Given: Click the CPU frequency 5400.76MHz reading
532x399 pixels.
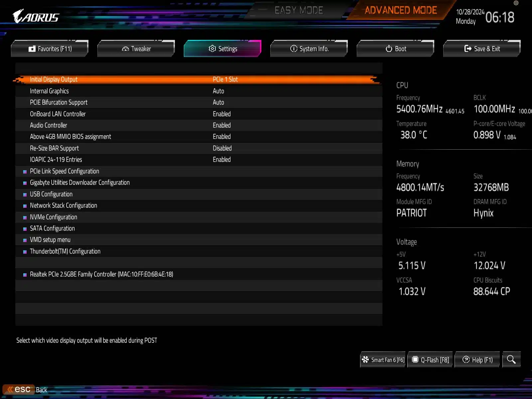Looking at the screenshot, I should coord(419,109).
